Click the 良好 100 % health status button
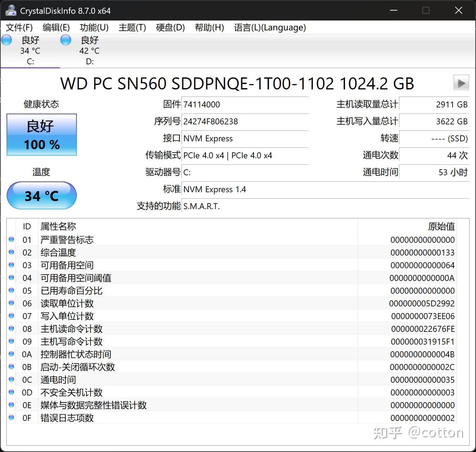 42,135
